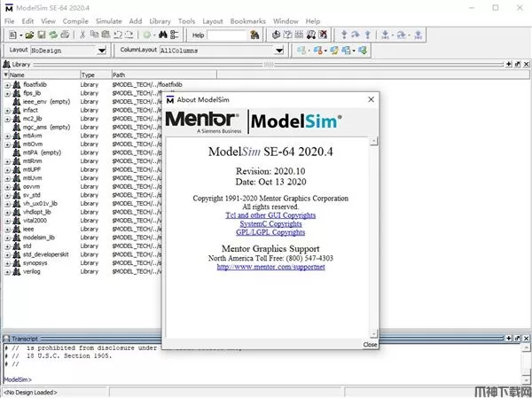Click the Undo arrow icon
Image resolution: width=532 pixels, height=398 pixels.
click(x=117, y=35)
